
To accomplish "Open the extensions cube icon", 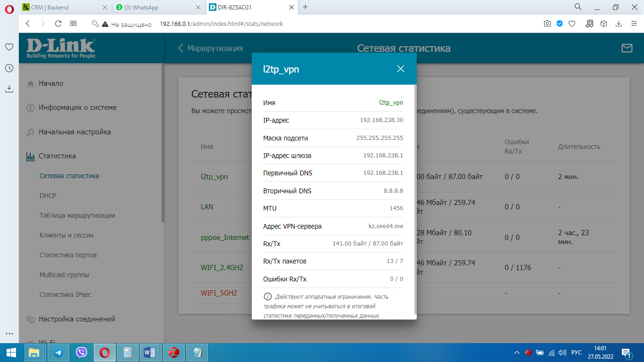I will [x=603, y=24].
